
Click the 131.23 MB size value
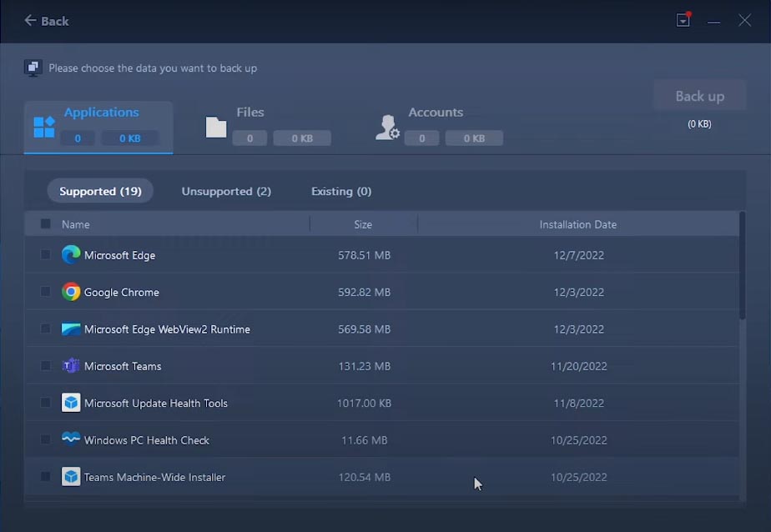pos(365,366)
